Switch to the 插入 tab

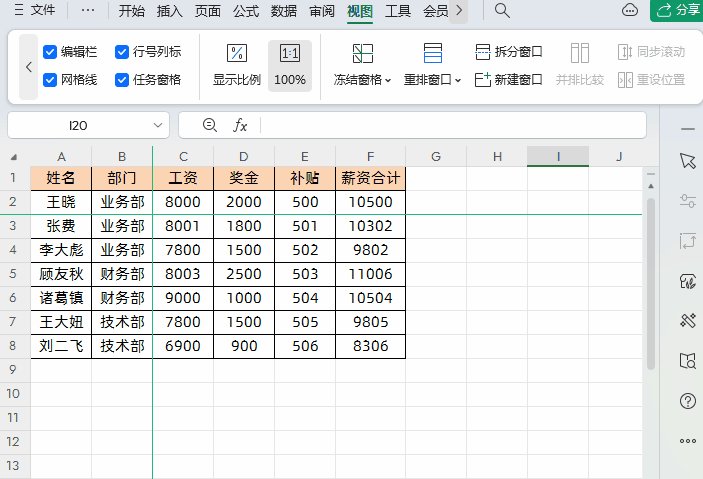[x=169, y=11]
